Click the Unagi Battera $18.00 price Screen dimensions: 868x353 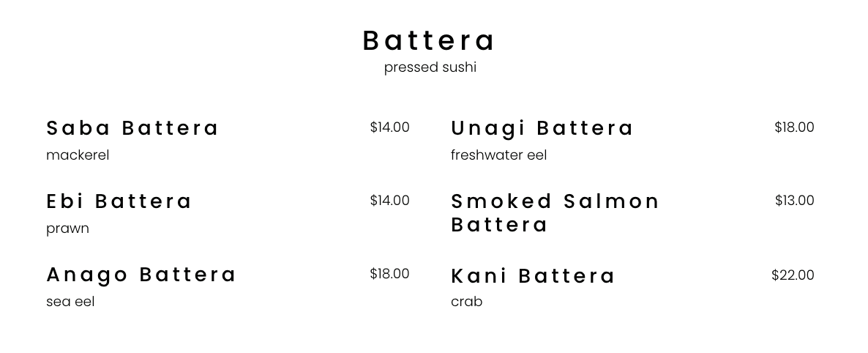click(x=794, y=127)
